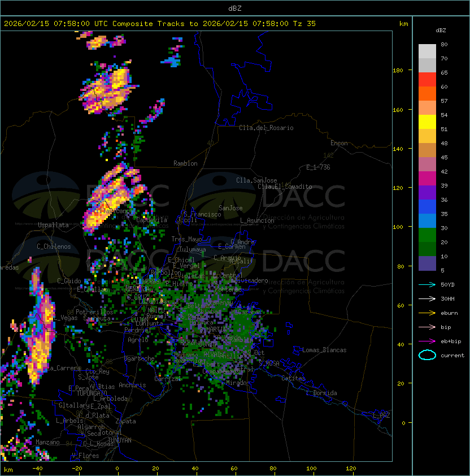Click the pink bip arrow in legend
Image resolution: width=470 pixels, height=476 pixels.
(x=427, y=327)
